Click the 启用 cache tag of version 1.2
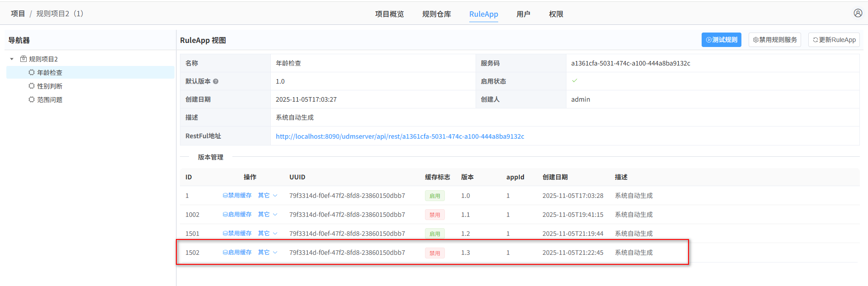 coord(434,234)
